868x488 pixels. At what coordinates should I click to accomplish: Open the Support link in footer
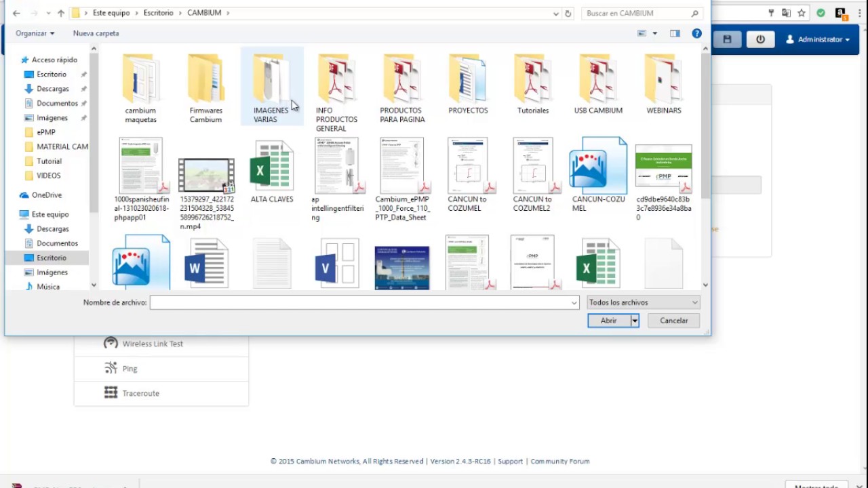[510, 462]
